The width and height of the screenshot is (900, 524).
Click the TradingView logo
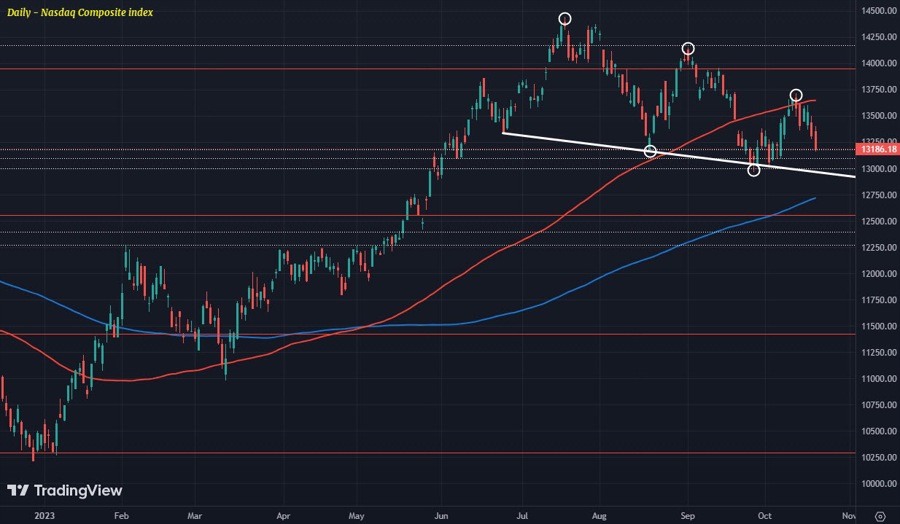64,490
